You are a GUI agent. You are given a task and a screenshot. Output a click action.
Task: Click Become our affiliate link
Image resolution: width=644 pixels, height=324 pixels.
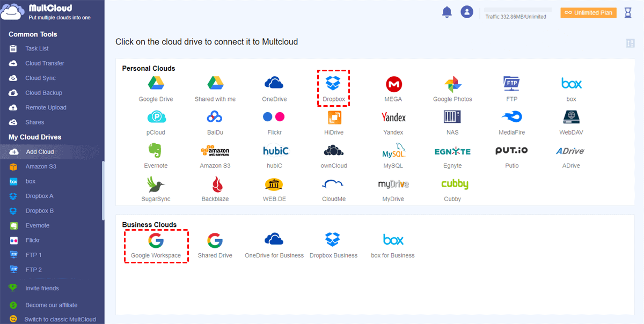tap(52, 305)
